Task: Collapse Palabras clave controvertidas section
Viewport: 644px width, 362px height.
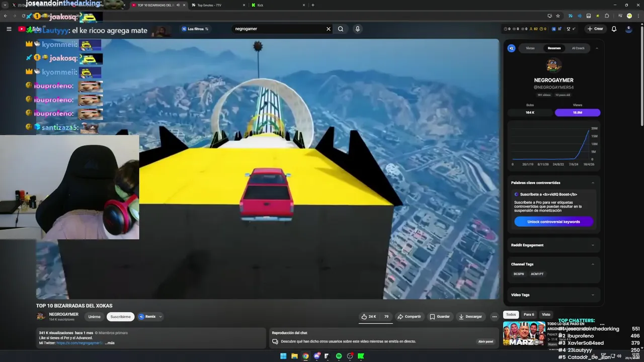Action: click(593, 183)
